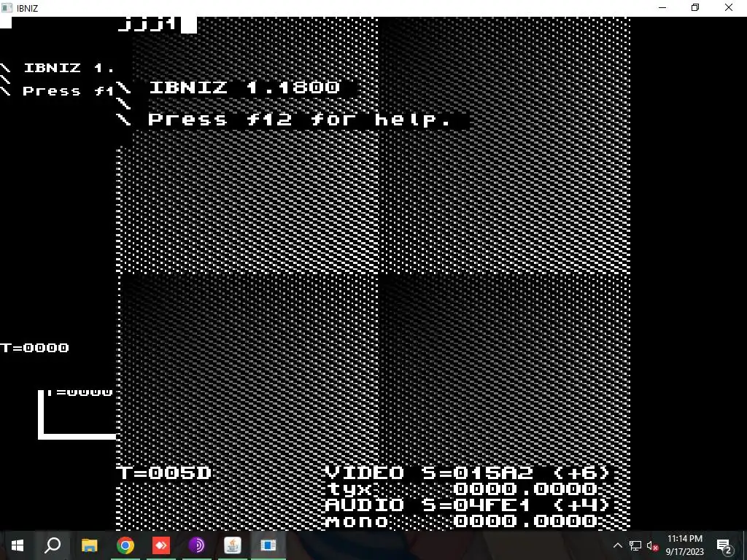Open the red AnyDesk taskbar app
747x560 pixels.
coord(161,545)
